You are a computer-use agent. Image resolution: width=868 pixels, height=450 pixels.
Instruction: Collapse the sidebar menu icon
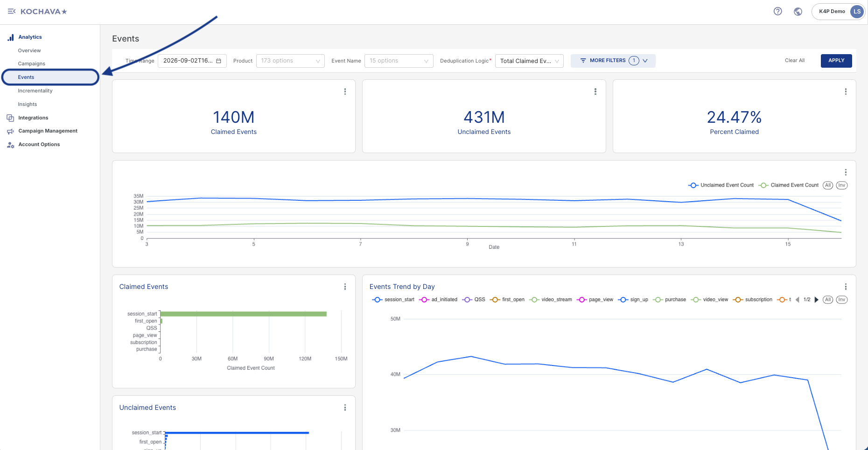(12, 11)
